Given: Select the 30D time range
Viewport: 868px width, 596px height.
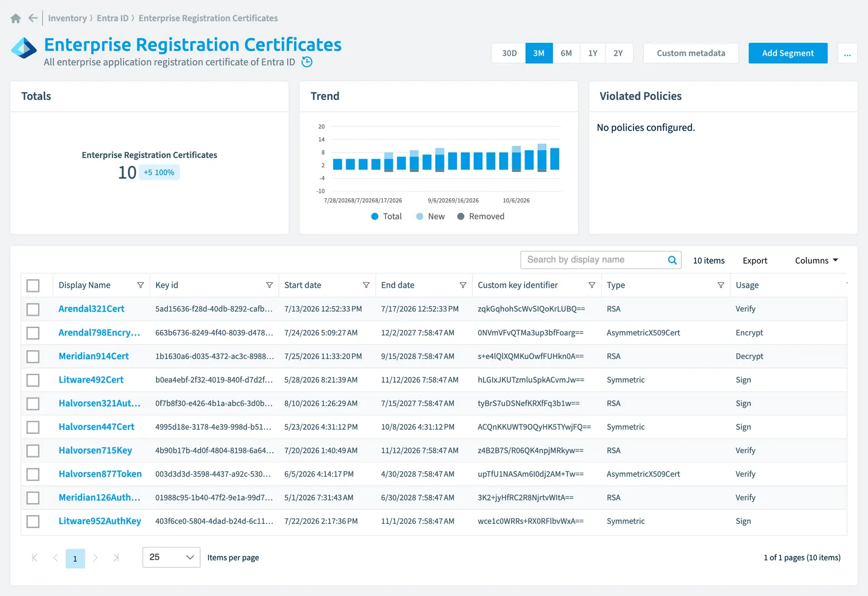Looking at the screenshot, I should tap(509, 53).
